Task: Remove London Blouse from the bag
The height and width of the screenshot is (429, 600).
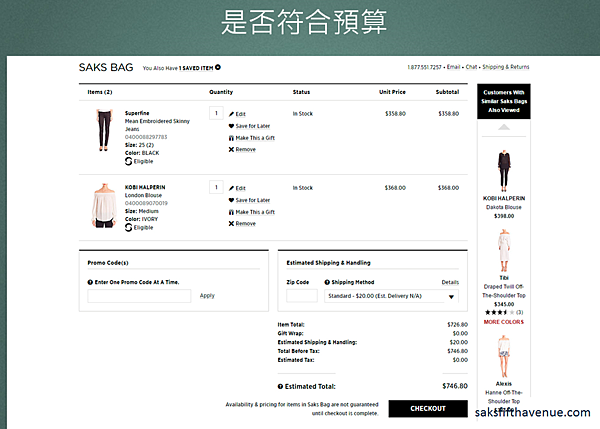Action: pyautogui.click(x=246, y=224)
